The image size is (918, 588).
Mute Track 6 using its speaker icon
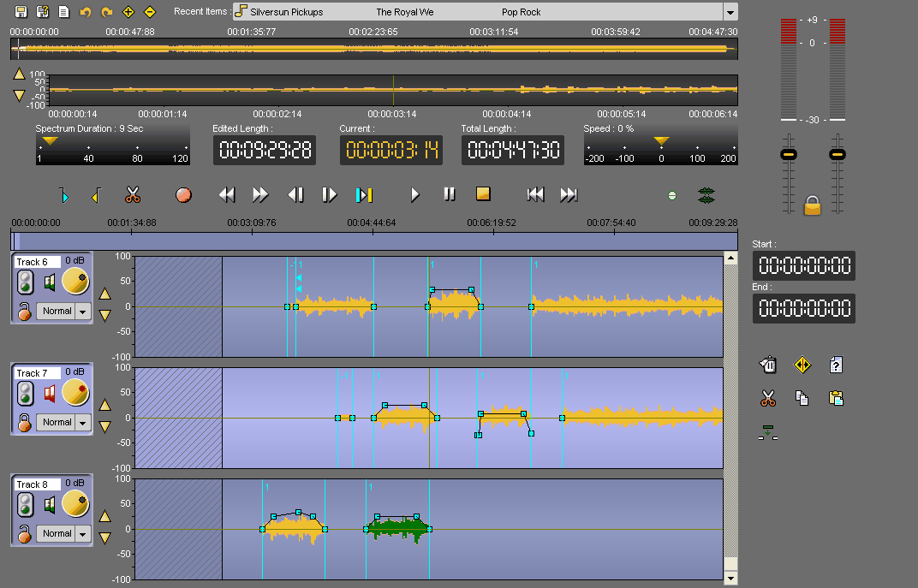(x=50, y=282)
